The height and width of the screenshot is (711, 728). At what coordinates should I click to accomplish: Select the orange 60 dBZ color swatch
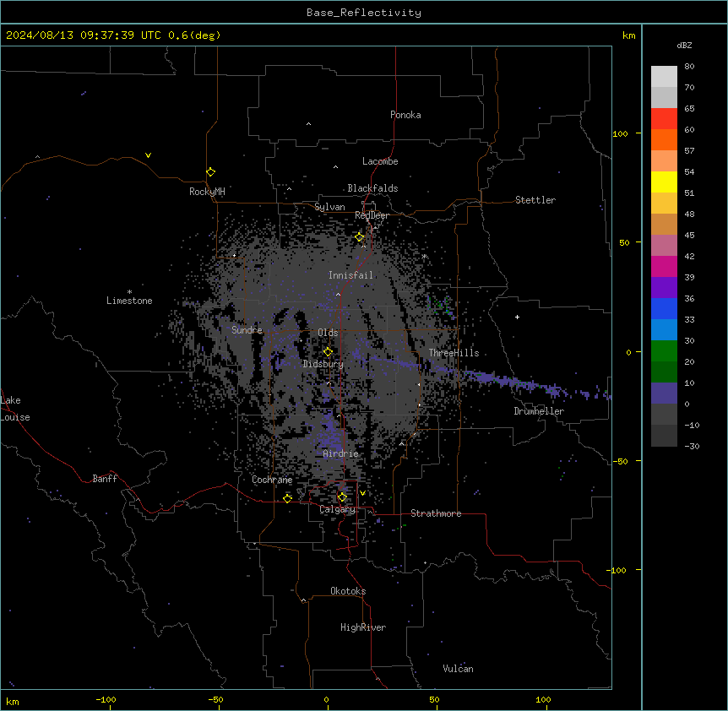(664, 139)
